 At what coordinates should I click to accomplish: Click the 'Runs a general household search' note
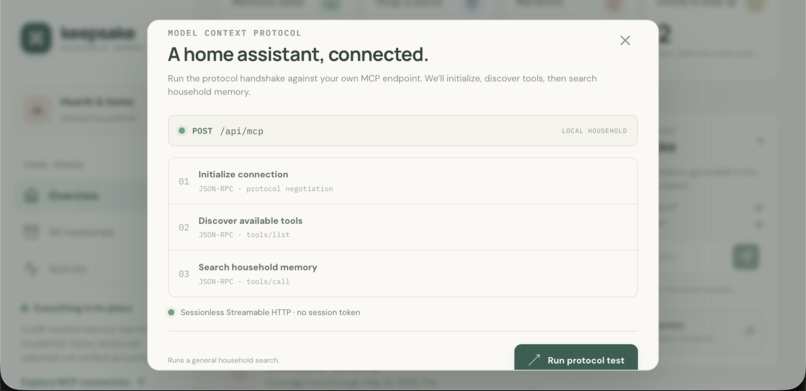[223, 360]
